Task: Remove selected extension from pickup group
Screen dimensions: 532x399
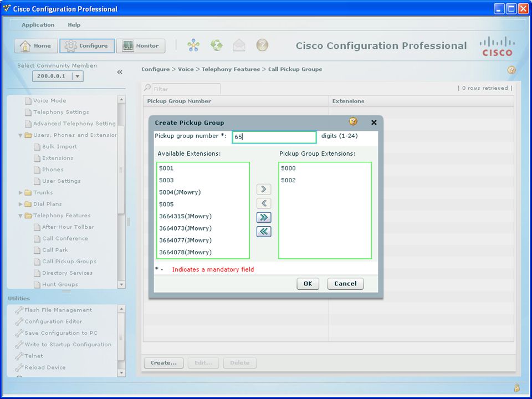Action: point(264,203)
